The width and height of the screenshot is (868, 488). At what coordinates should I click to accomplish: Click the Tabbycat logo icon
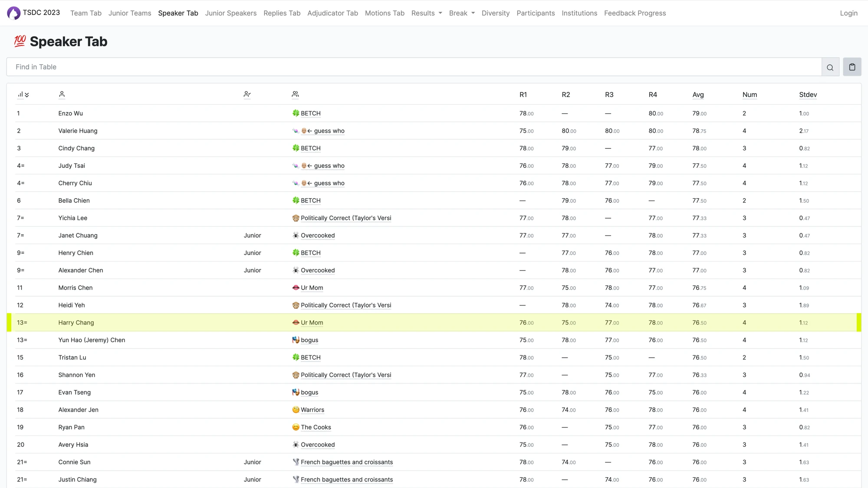[13, 13]
